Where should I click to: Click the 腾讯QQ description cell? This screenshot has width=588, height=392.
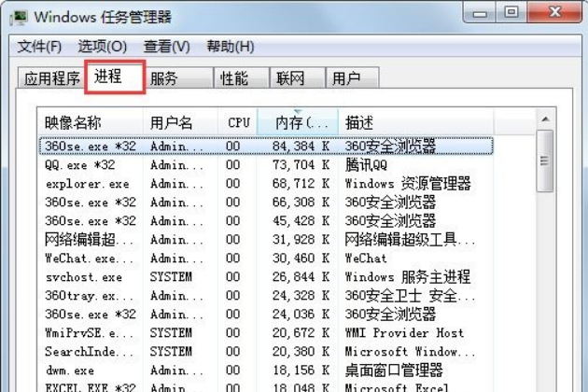pyautogui.click(x=366, y=164)
